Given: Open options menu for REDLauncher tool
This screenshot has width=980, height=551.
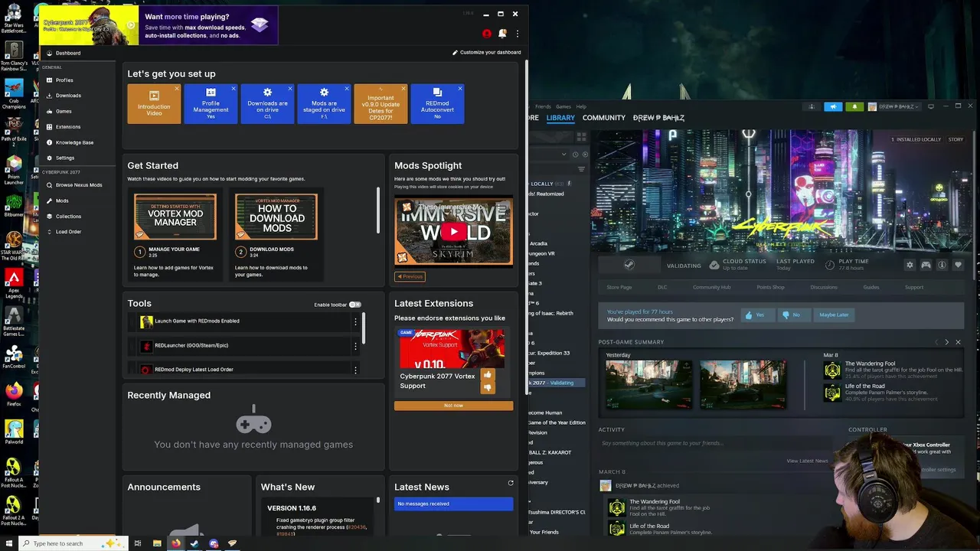Looking at the screenshot, I should pos(355,346).
